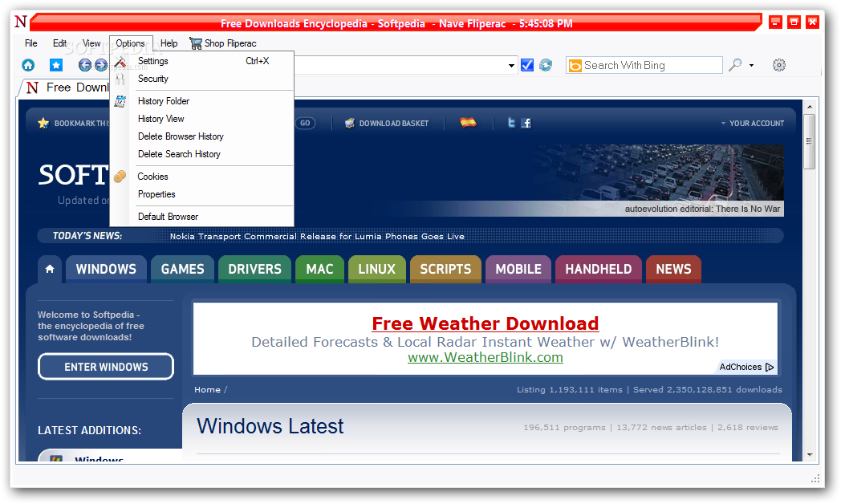Go to the Home page icon
The width and height of the screenshot is (841, 504).
[x=28, y=66]
